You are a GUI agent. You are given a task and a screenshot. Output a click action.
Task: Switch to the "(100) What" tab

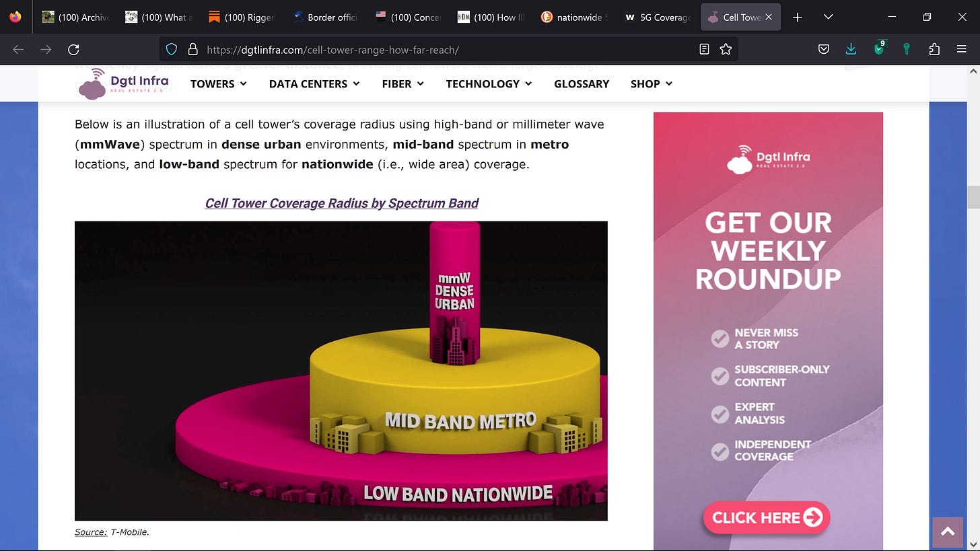coord(159,17)
